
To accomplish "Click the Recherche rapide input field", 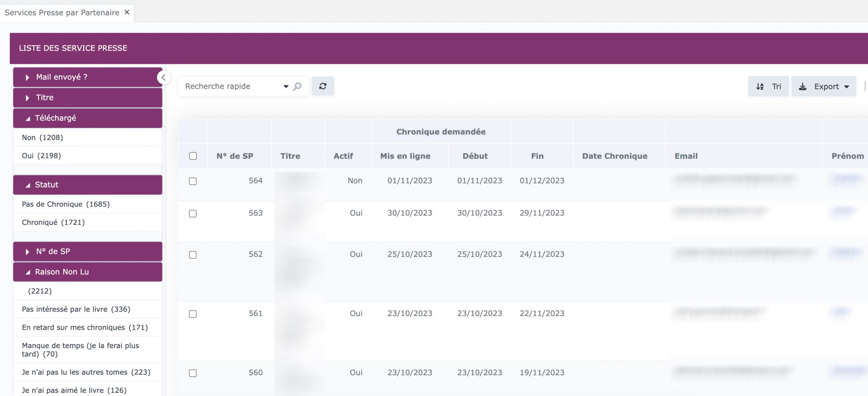I will click(231, 86).
